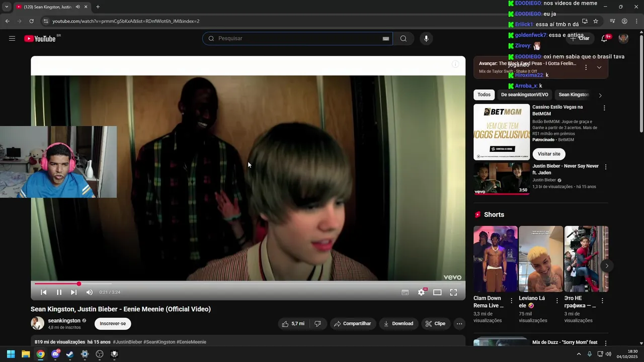Like the video (5,7 mi)
Screen dimensions: 644x362
tap(293, 324)
